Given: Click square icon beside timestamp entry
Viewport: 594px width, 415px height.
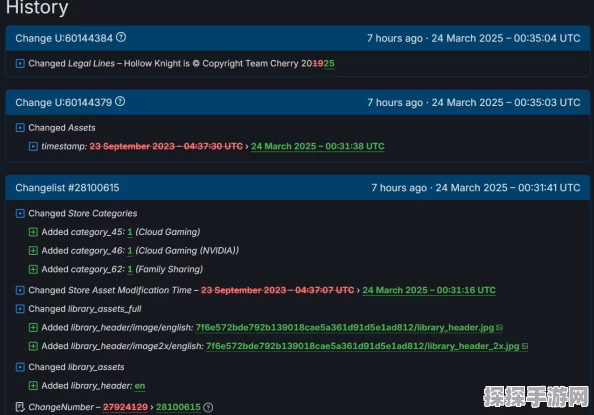Looking at the screenshot, I should pyautogui.click(x=33, y=146).
